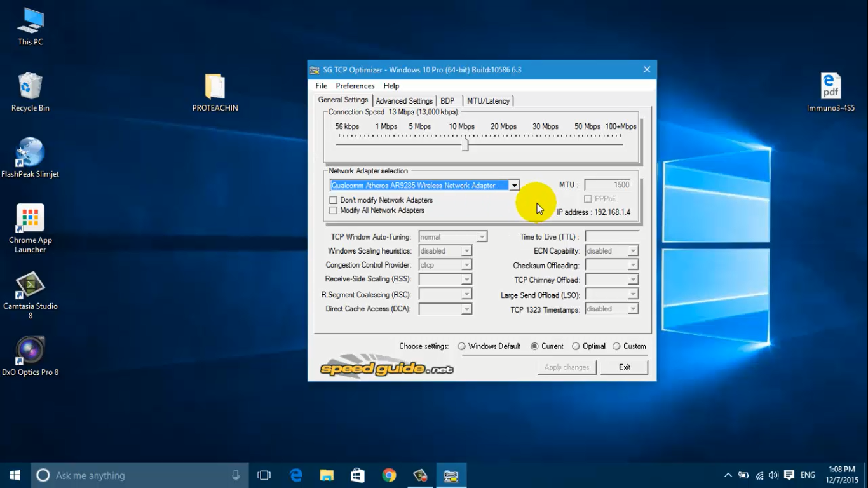Image resolution: width=868 pixels, height=488 pixels.
Task: Click the connection speed slider thumb
Action: point(465,145)
